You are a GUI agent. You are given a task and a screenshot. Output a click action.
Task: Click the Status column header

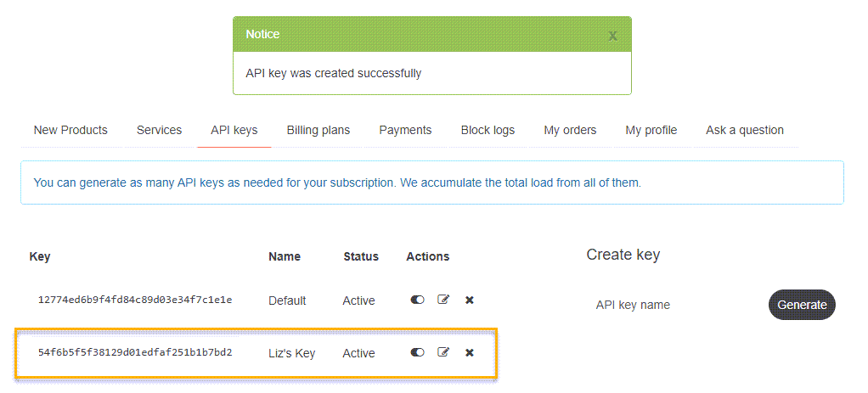pos(361,257)
